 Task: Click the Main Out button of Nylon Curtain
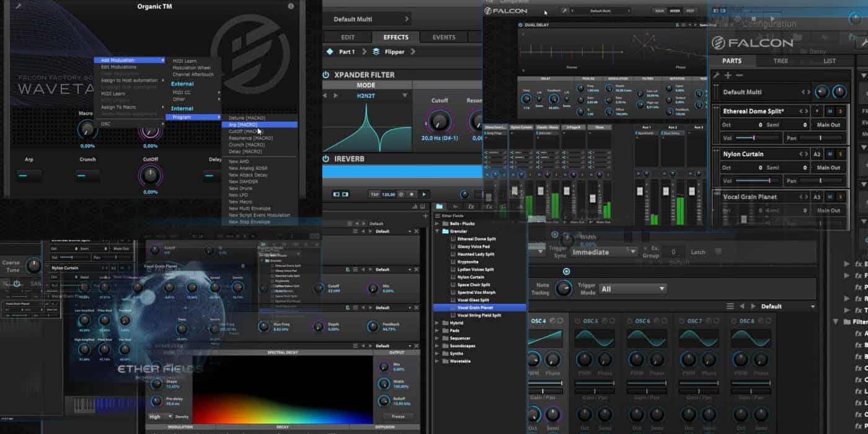[828, 167]
